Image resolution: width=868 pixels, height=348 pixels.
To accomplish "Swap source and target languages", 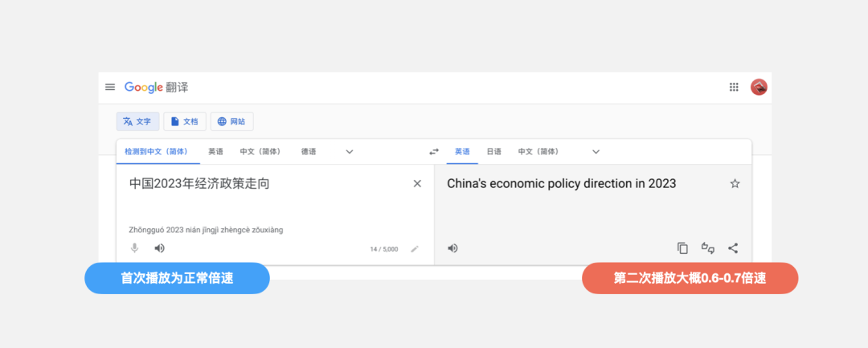I will click(x=434, y=152).
